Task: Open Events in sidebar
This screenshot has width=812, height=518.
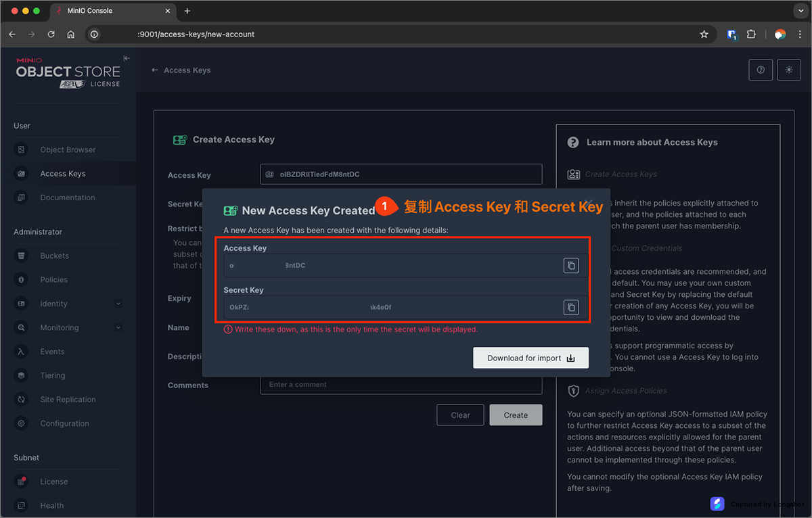Action: click(52, 352)
